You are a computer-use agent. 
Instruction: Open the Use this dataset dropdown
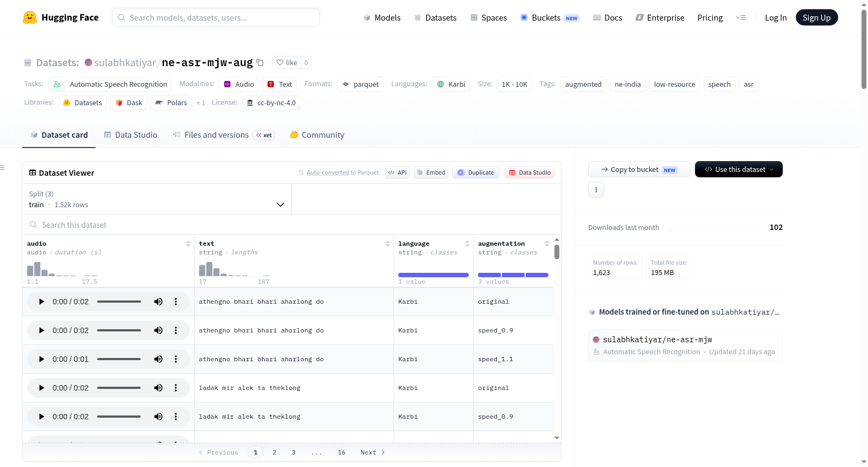coord(739,169)
